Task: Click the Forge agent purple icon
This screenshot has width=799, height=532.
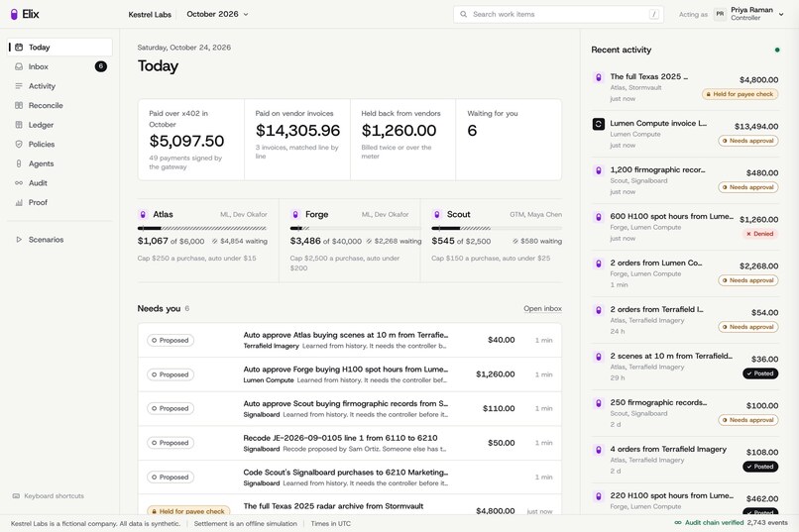Action: 294,214
